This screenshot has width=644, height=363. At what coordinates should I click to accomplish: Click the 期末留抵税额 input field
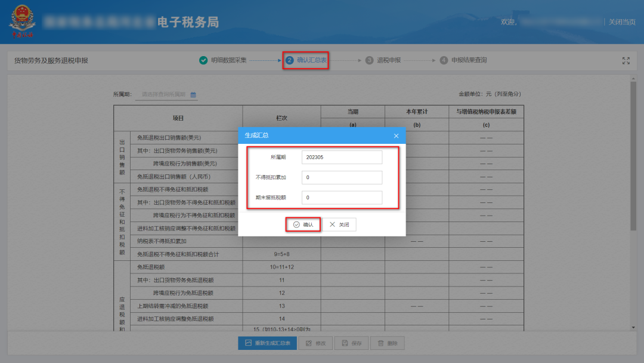(x=342, y=198)
